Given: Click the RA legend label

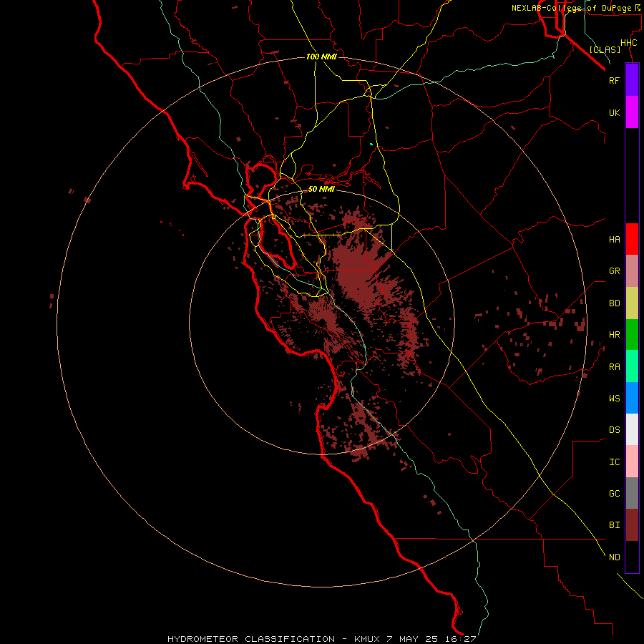Looking at the screenshot, I should tap(614, 367).
